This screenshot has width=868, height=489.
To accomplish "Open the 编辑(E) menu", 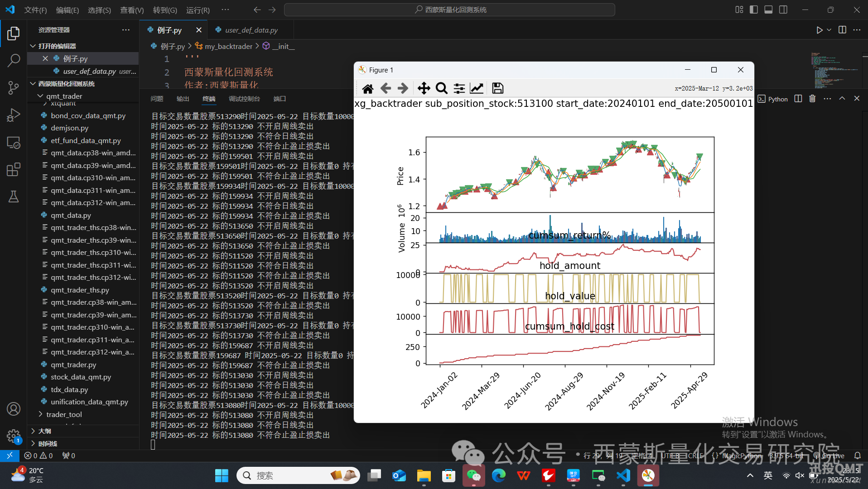I will [67, 10].
